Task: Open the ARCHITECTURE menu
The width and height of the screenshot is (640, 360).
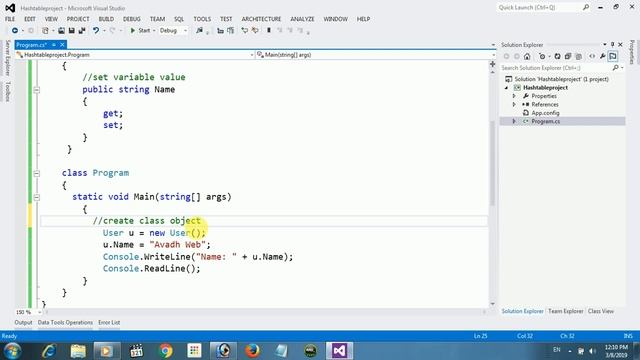Action: coord(261,19)
